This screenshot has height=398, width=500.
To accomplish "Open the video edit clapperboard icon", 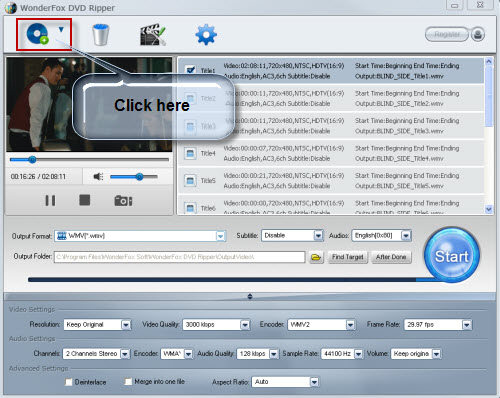I will pyautogui.click(x=153, y=34).
